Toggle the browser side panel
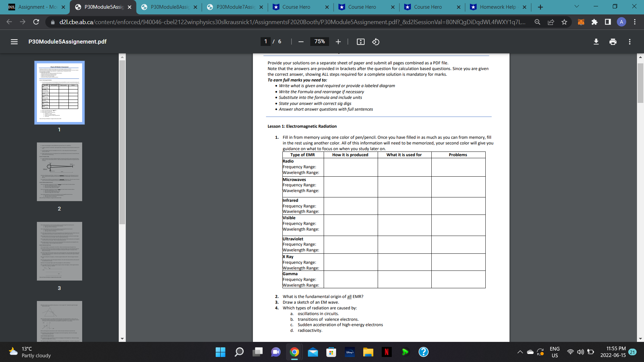Image resolution: width=644 pixels, height=362 pixels. coord(607,22)
